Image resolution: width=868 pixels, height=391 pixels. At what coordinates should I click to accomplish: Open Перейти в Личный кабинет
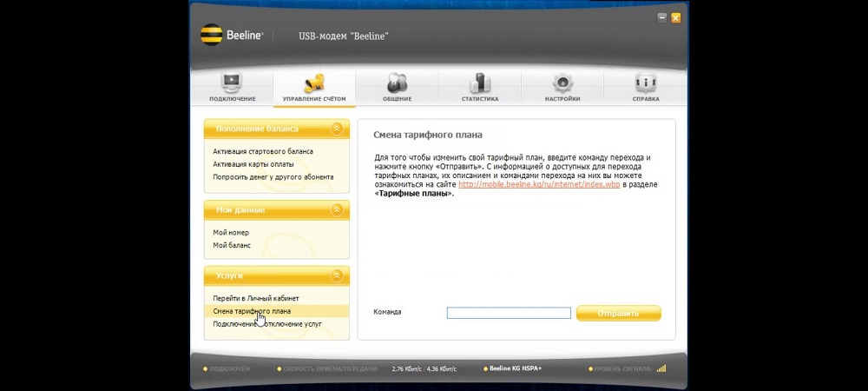(256, 298)
